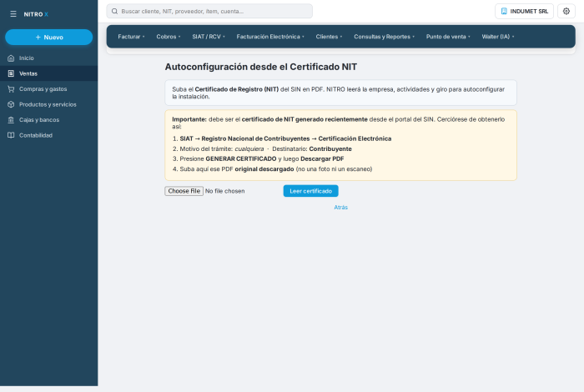Click the heading 'Autoconfiguración desde el Certificado NIT'
The width and height of the screenshot is (584, 392).
pyautogui.click(x=260, y=67)
